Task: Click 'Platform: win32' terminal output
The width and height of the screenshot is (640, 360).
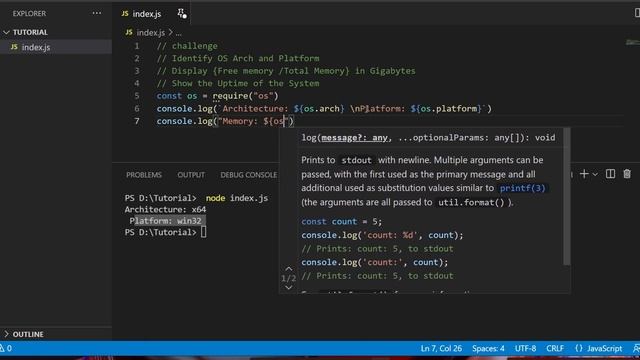Action: [x=165, y=221]
